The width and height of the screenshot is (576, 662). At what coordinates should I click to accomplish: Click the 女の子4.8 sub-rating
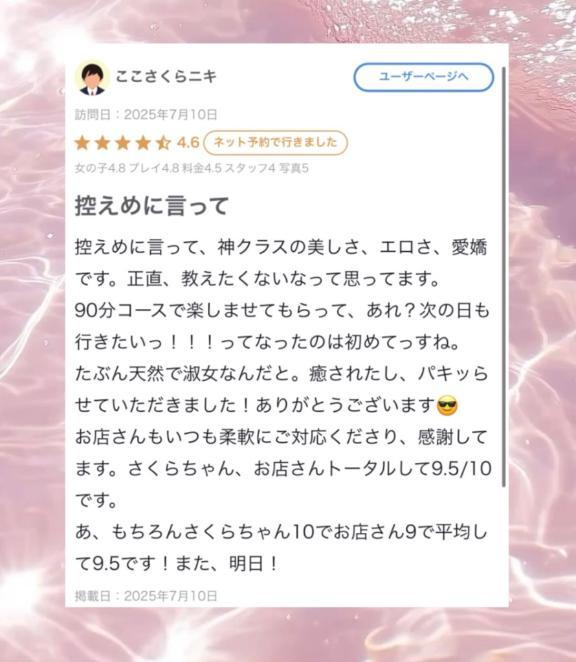[x=100, y=168]
